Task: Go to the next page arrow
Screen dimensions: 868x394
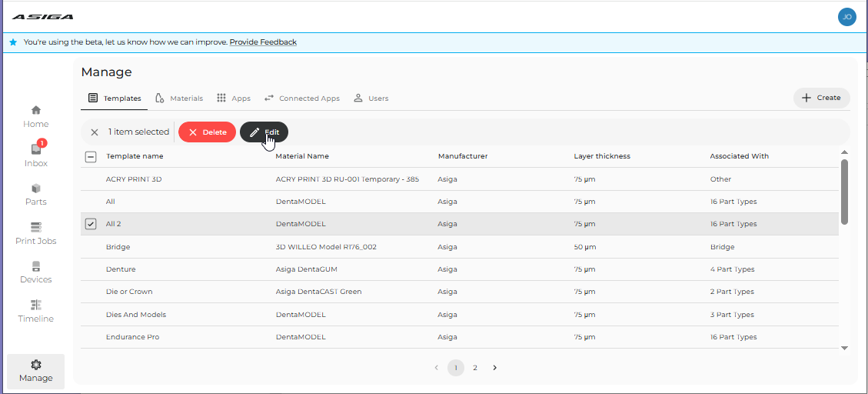Action: coord(495,367)
